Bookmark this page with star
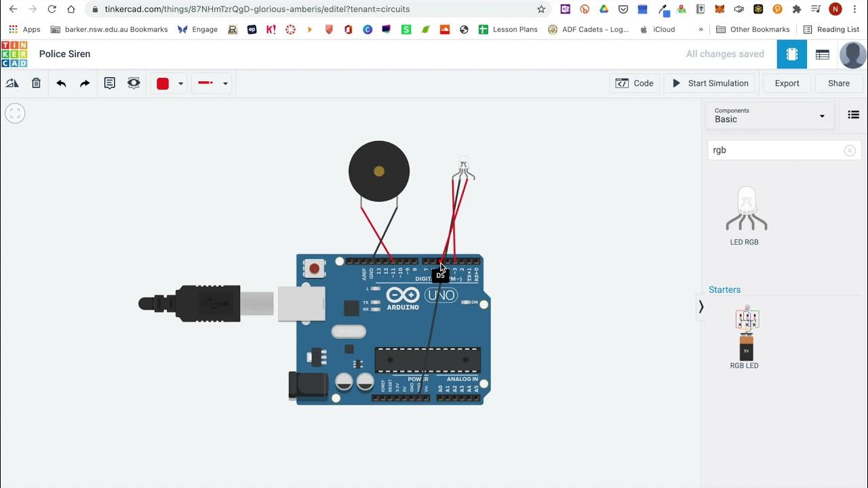Screen dimensions: 868x488 coord(541,9)
